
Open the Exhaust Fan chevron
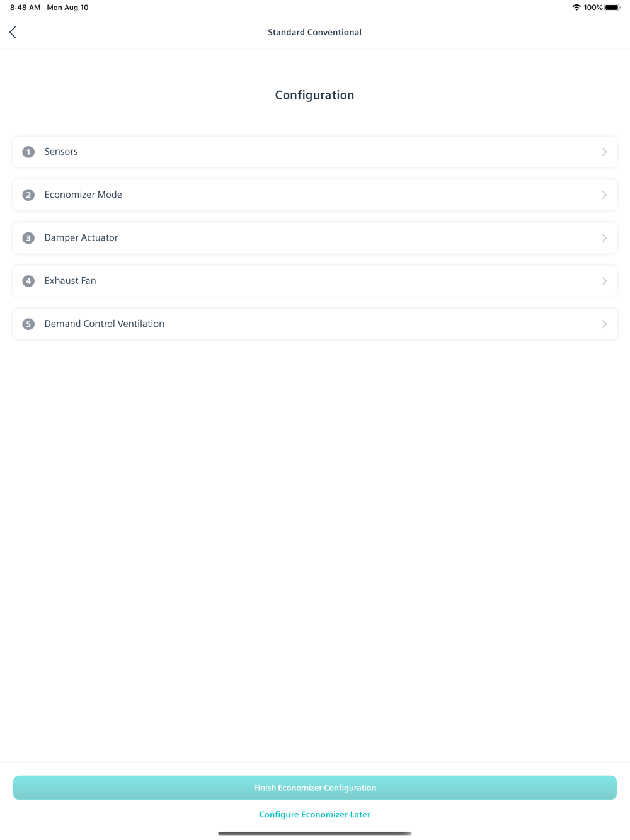click(604, 281)
